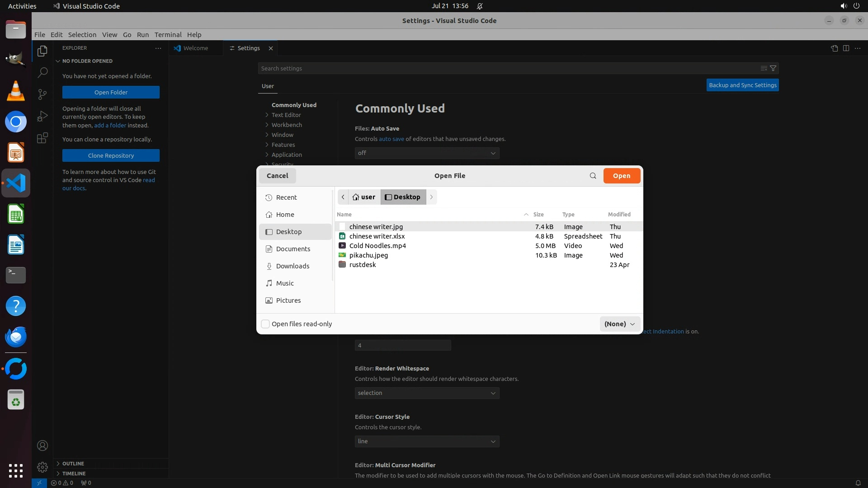Select pikachu.jpeg in file list
Viewport: 868px width, 488px height.
368,255
